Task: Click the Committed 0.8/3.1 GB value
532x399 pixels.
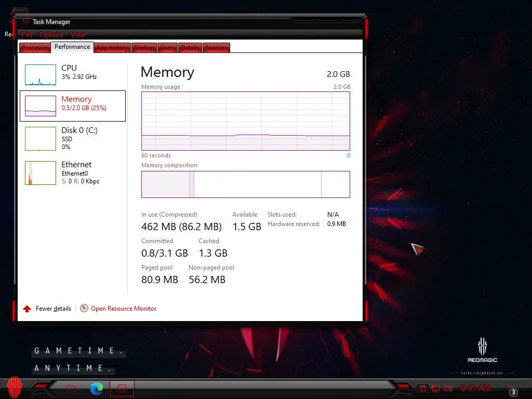Action: tap(165, 253)
